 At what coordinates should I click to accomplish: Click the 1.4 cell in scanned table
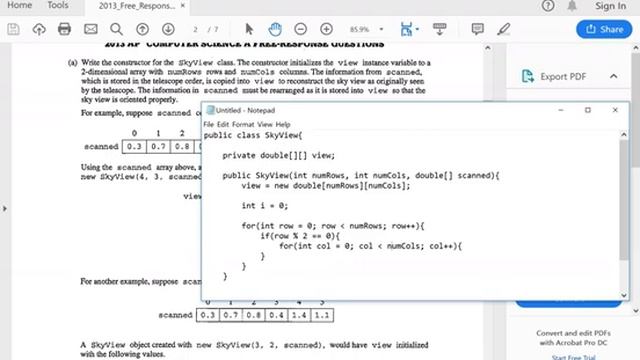[299, 315]
